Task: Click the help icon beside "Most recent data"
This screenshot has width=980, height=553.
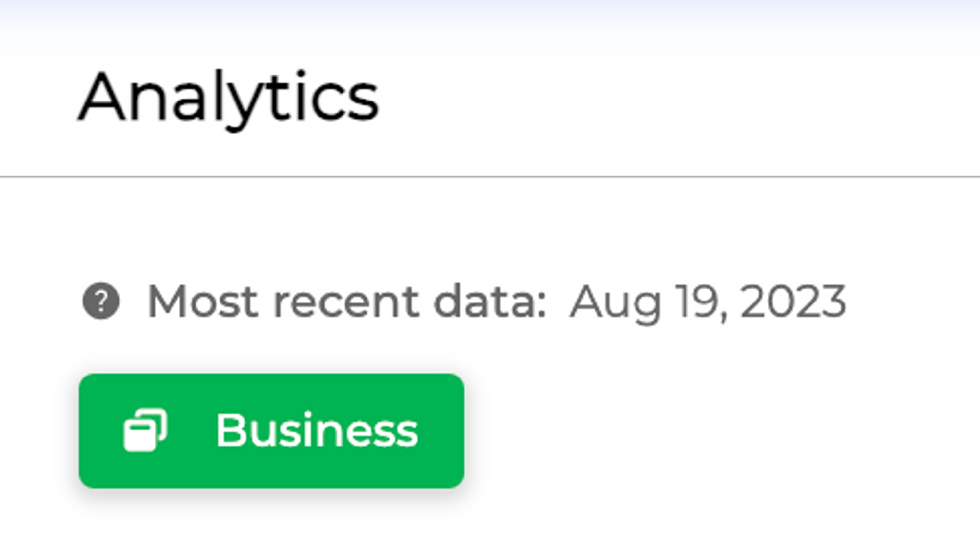Action: tap(101, 301)
